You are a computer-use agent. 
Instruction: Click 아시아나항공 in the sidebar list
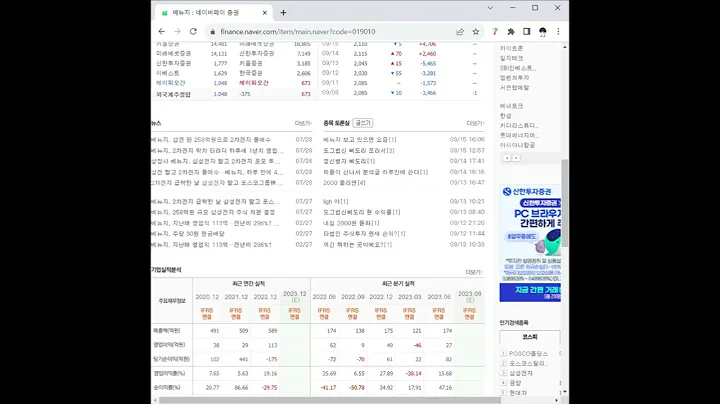[x=518, y=145]
